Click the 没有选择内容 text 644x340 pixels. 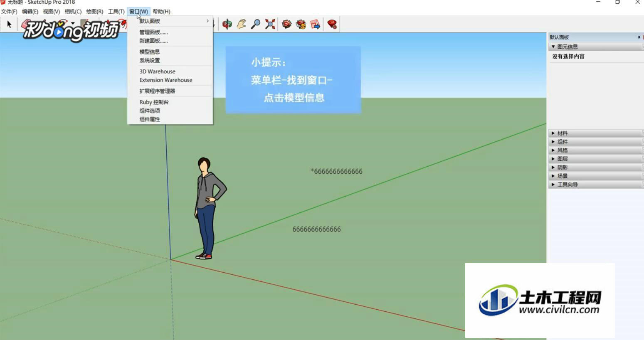[568, 57]
